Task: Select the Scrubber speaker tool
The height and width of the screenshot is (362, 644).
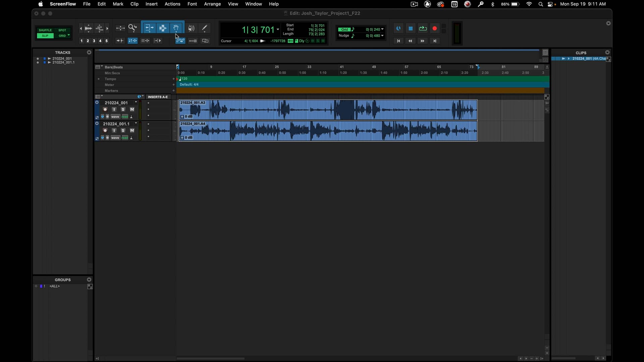Action: click(191, 28)
